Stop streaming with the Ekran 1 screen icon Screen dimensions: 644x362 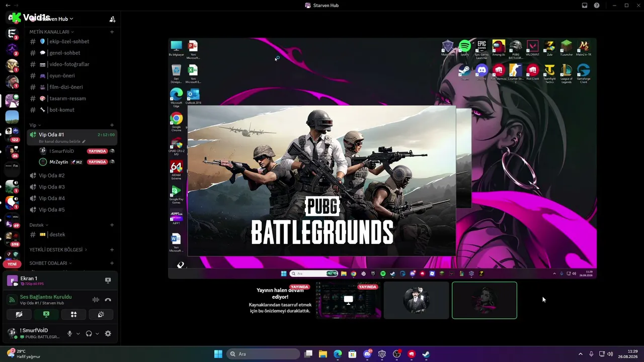tap(108, 280)
